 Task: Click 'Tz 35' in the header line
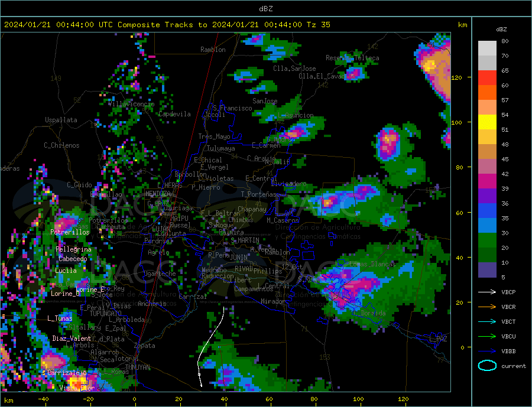coord(318,25)
